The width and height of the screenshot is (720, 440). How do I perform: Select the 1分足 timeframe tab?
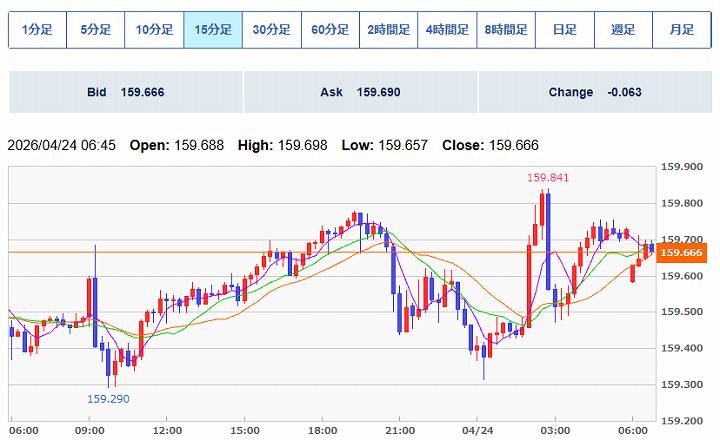coord(37,30)
